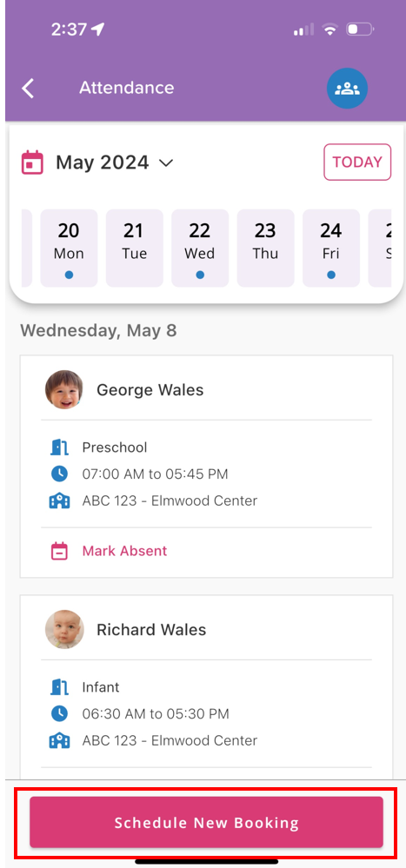406x868 pixels.
Task: Select Tuesday 21 in the date strip
Action: [x=135, y=248]
